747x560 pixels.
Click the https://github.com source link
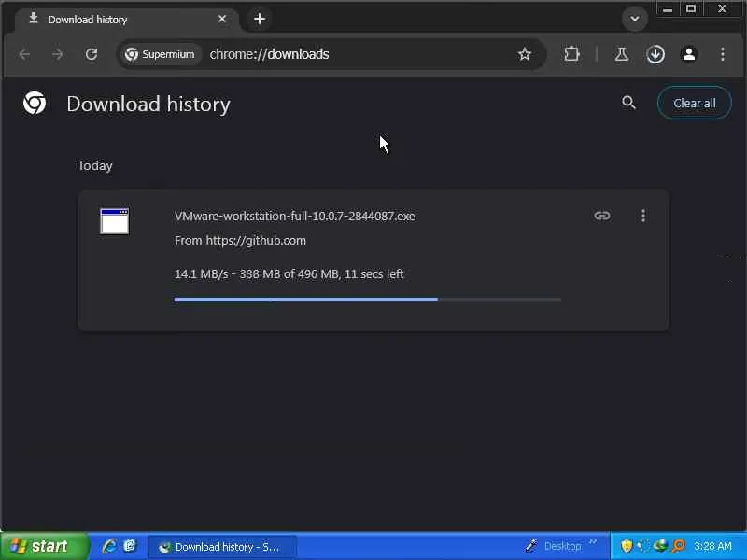(256, 241)
